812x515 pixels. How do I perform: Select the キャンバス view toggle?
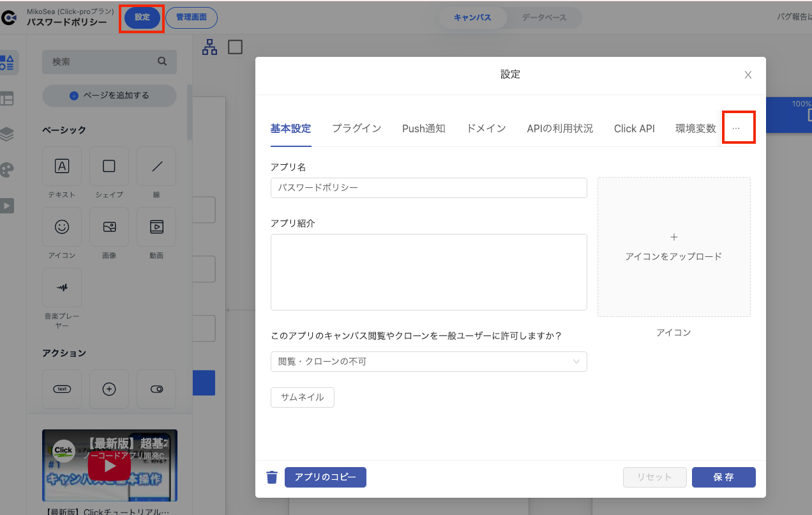(x=472, y=17)
